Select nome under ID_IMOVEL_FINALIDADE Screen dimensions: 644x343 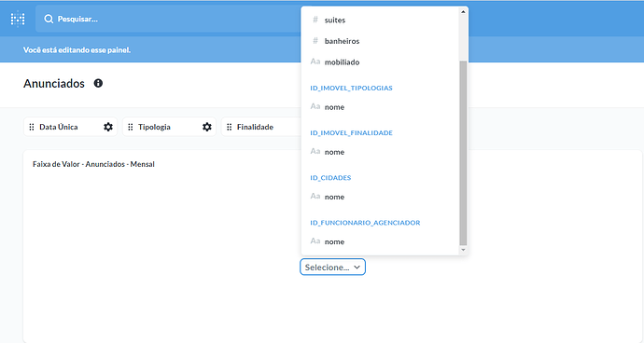(380, 152)
